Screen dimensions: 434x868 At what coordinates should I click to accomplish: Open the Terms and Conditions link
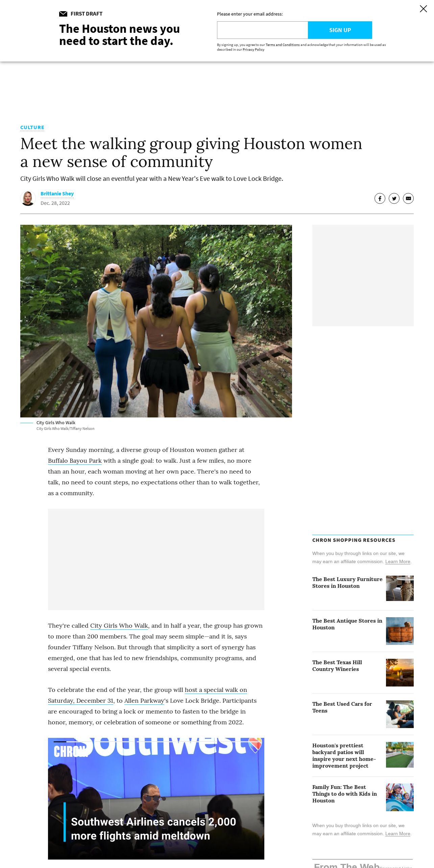[x=283, y=45]
